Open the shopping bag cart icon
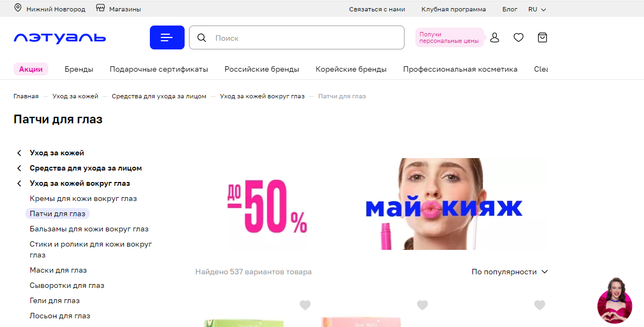The width and height of the screenshot is (644, 327). (542, 37)
